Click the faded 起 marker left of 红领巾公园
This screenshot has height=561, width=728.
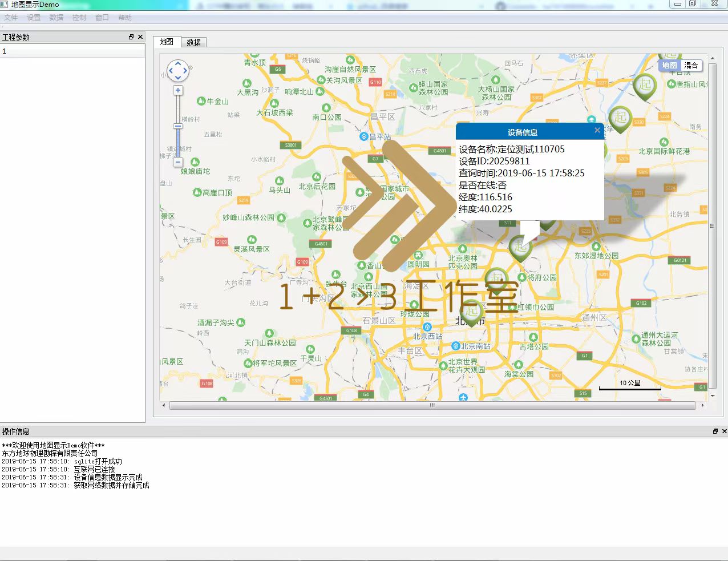coord(471,313)
